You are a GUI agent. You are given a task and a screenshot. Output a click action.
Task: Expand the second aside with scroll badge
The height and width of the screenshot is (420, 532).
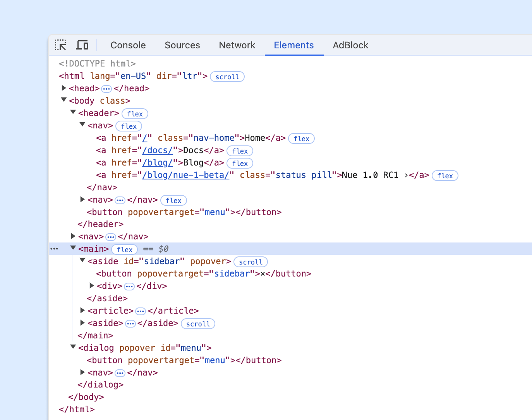point(82,323)
